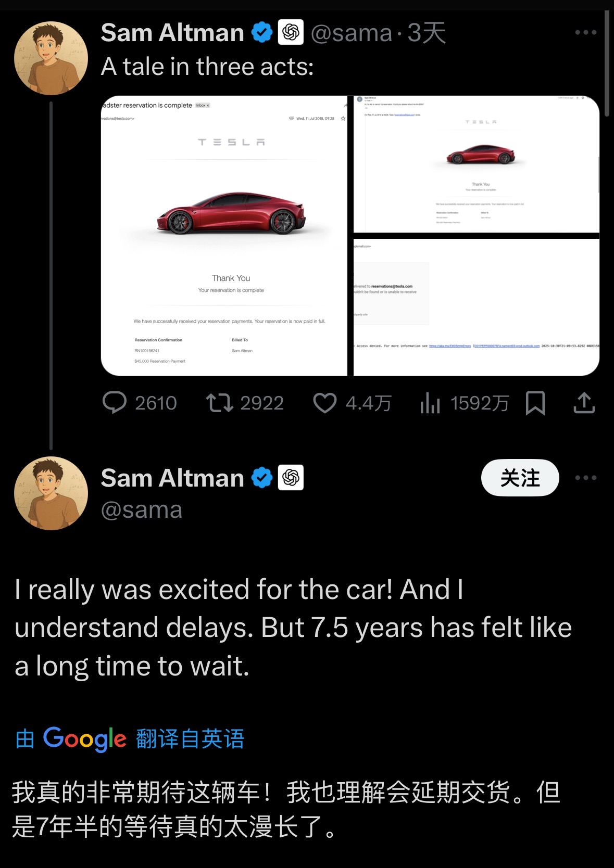The image size is (614, 868).
Task: Open the second tweet's profile avatar
Action: [51, 493]
